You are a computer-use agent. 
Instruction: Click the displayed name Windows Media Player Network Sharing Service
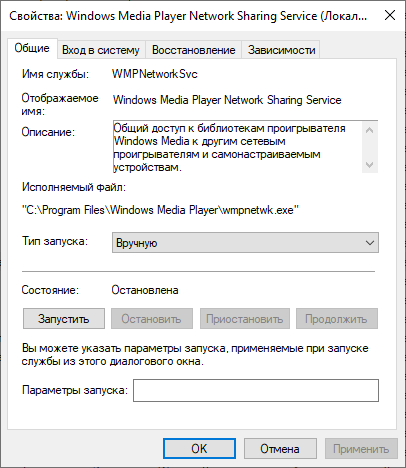227,100
